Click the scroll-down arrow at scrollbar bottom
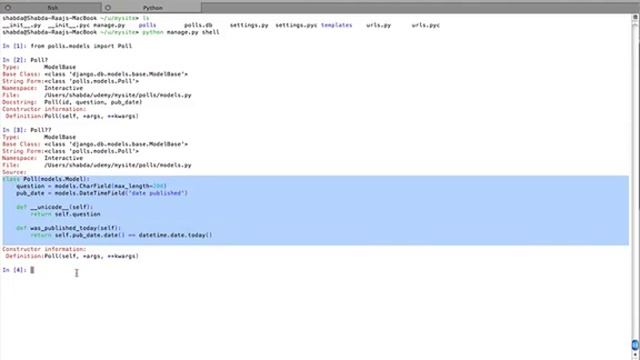640x360 pixels. coord(635,355)
